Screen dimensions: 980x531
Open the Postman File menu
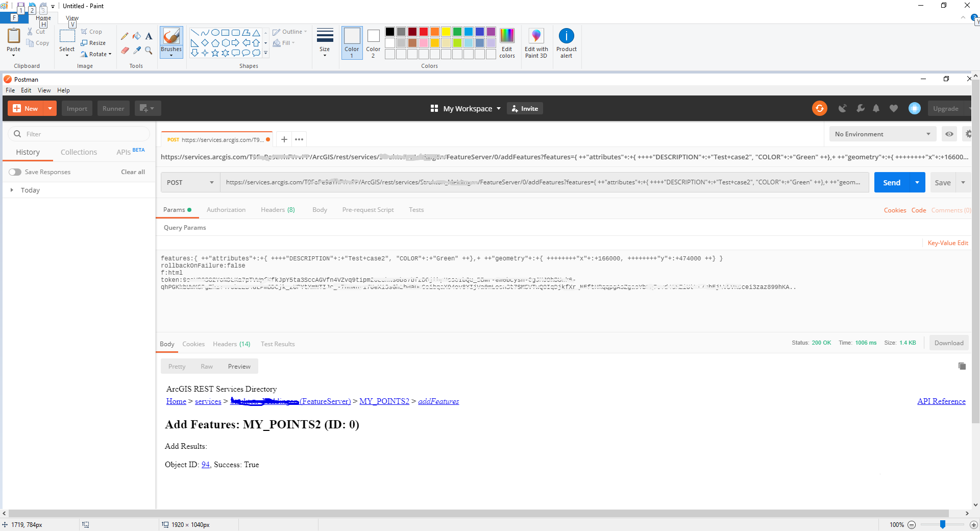[x=10, y=90]
